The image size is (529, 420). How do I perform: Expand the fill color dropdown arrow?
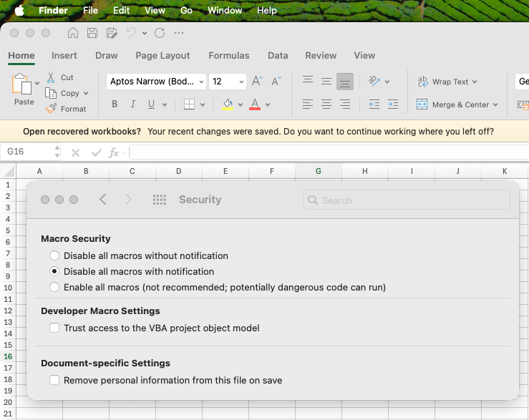click(x=241, y=104)
